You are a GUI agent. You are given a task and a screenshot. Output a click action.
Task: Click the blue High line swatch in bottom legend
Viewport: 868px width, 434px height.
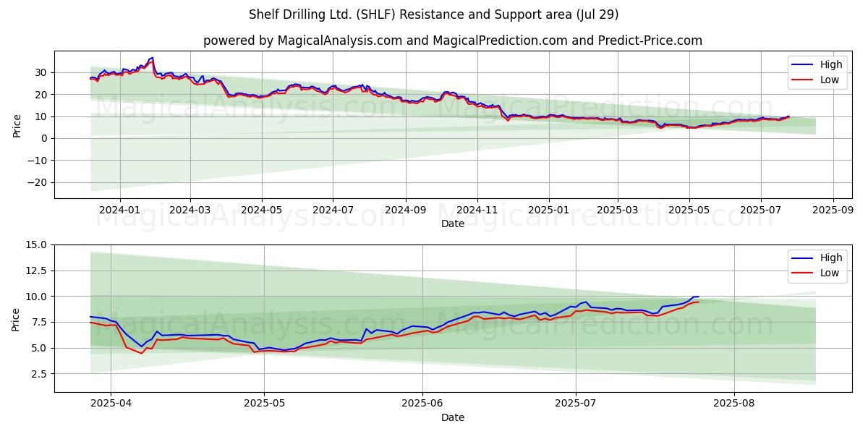[x=803, y=259]
